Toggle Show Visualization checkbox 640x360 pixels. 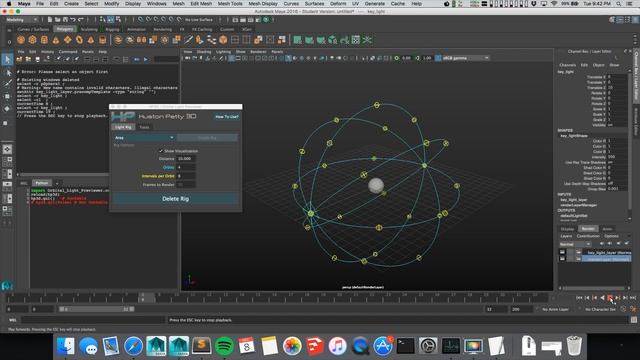coord(161,151)
